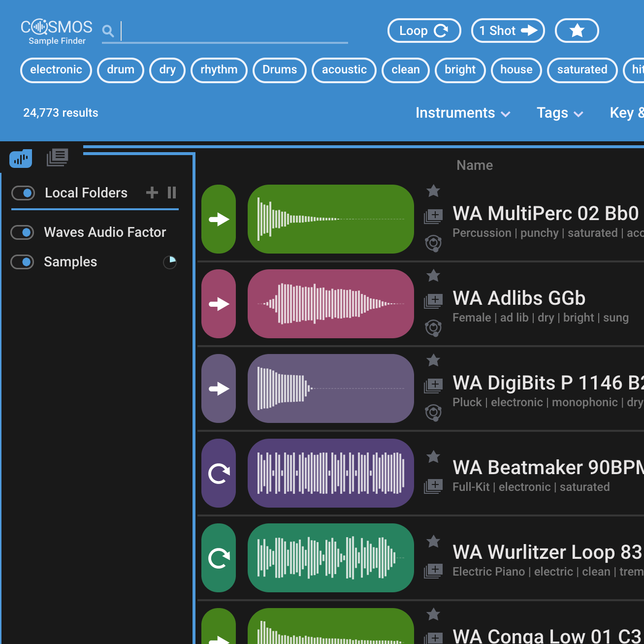This screenshot has width=644, height=644.
Task: Switch to the collections tab icon
Action: point(58,158)
